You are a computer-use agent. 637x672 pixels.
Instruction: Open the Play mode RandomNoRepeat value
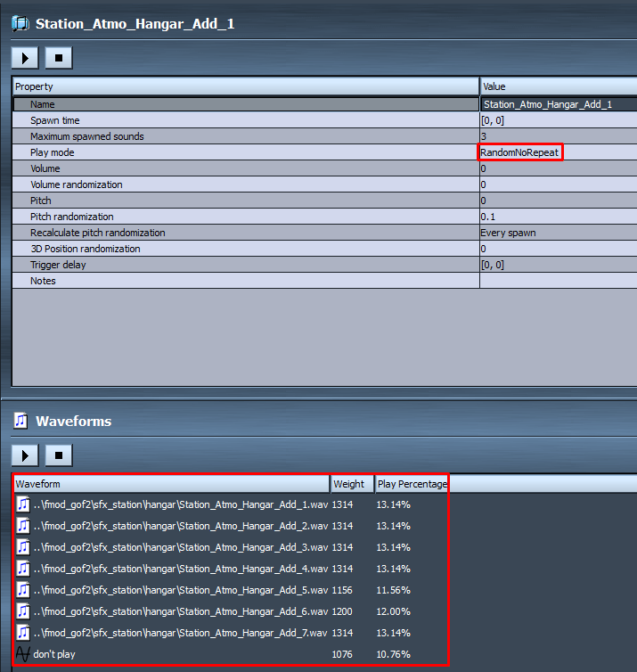coord(520,152)
